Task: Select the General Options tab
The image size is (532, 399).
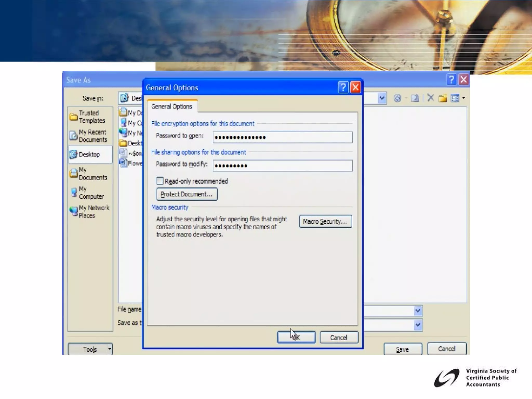Action: (172, 107)
